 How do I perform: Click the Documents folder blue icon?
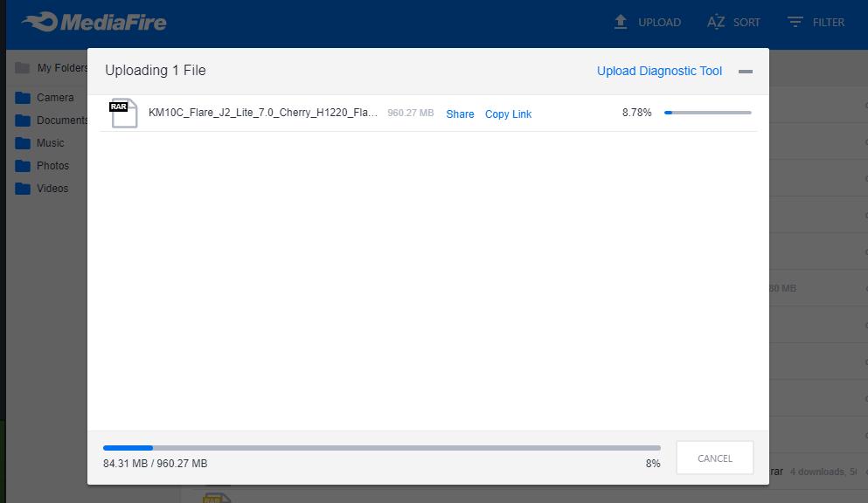(23, 121)
